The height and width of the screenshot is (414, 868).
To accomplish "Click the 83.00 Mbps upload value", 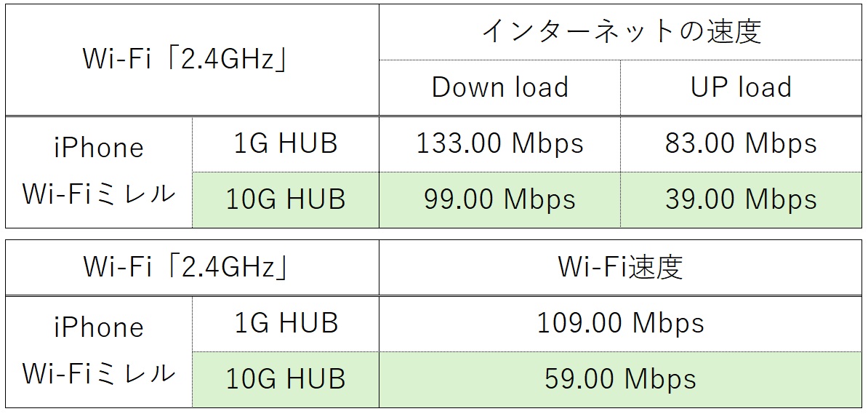I will [x=741, y=143].
